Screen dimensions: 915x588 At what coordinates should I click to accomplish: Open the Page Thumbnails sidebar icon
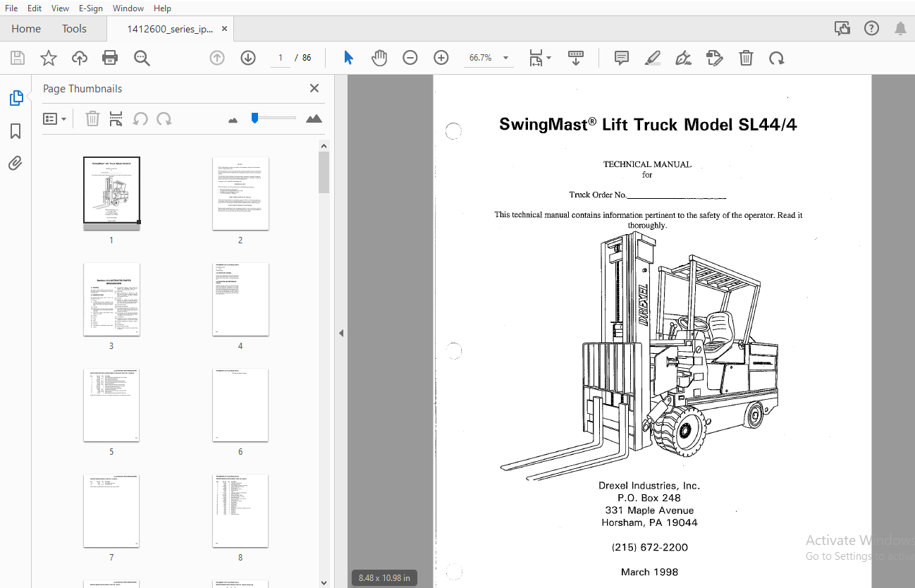(x=16, y=98)
